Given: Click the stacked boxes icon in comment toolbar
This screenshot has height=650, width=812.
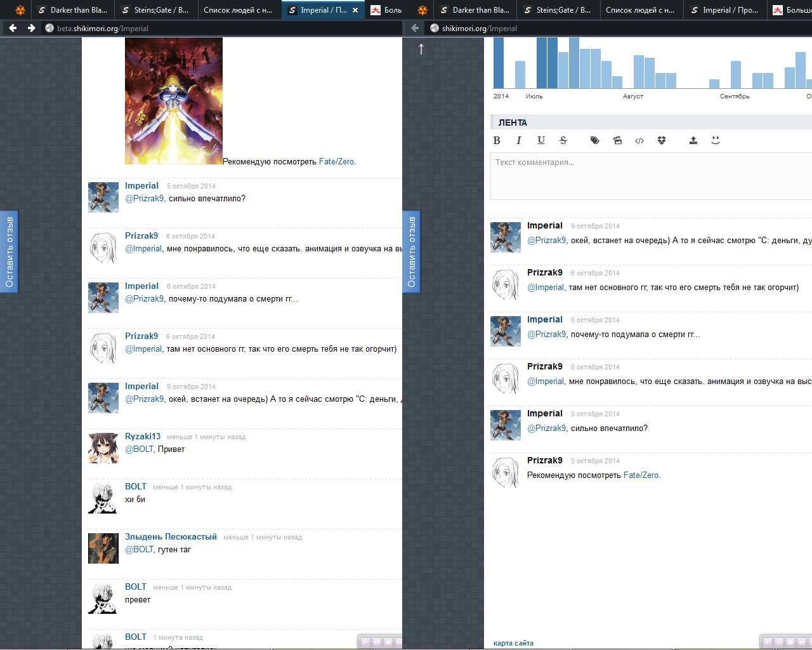Looking at the screenshot, I should pyautogui.click(x=662, y=140).
